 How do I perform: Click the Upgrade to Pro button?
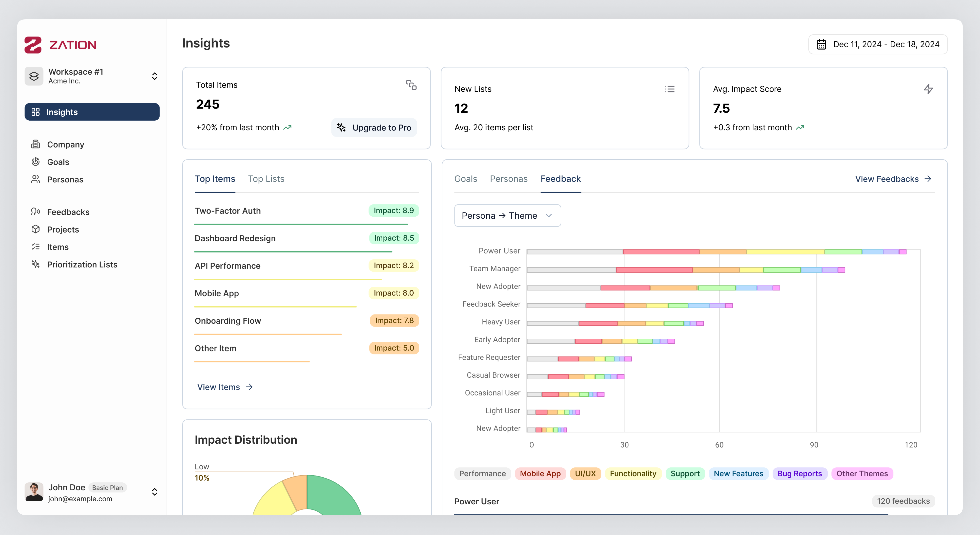374,127
